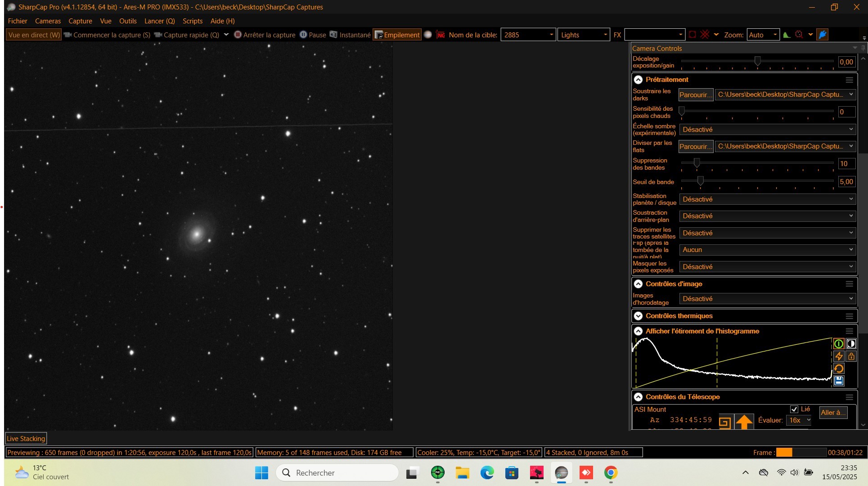The width and height of the screenshot is (868, 486).
Task: Open the Cameras menu
Action: 48,21
